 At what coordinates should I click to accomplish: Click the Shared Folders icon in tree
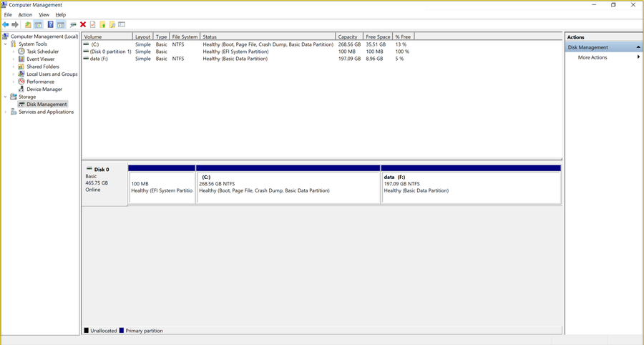pos(21,67)
